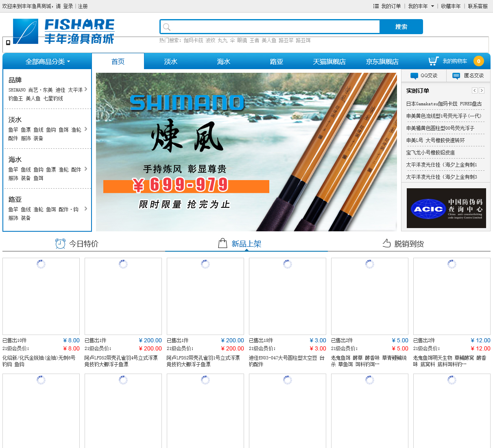Open product 迪佳EN03-047大号圆柱型太空豆
This screenshot has height=448, width=493.
(287, 361)
